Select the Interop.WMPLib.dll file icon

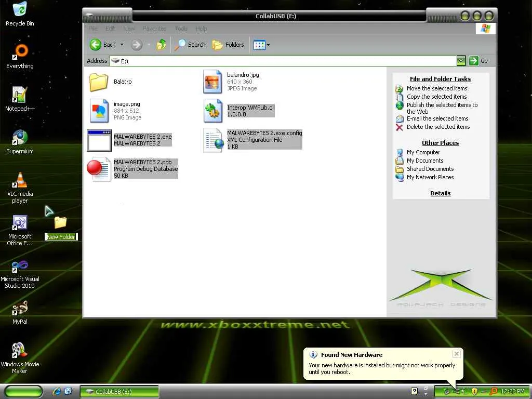click(212, 111)
